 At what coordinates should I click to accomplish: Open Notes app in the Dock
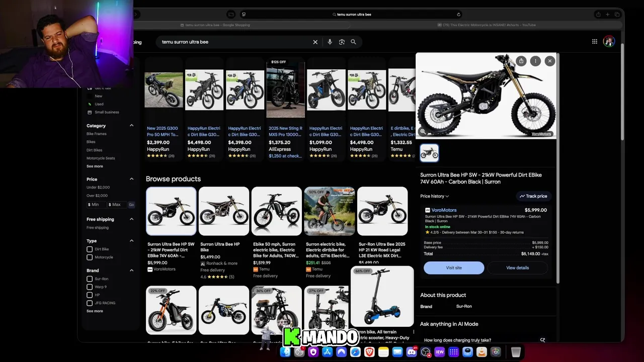(383, 352)
